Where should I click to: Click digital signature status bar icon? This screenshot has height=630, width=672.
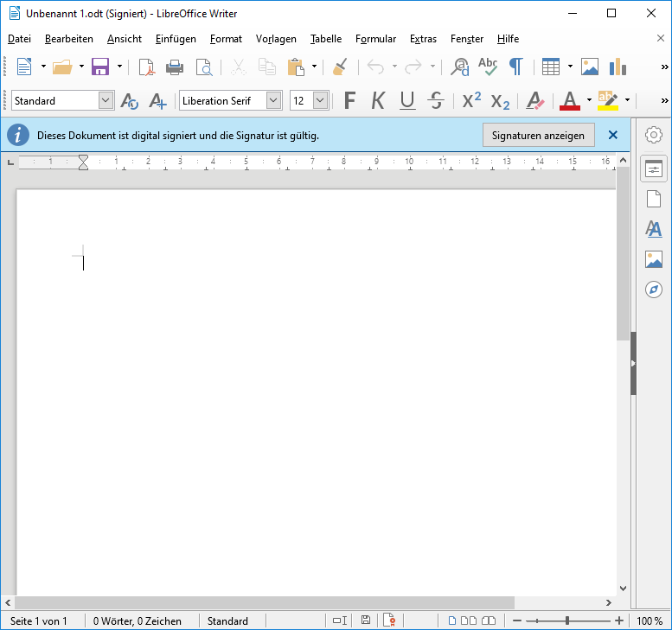389,620
